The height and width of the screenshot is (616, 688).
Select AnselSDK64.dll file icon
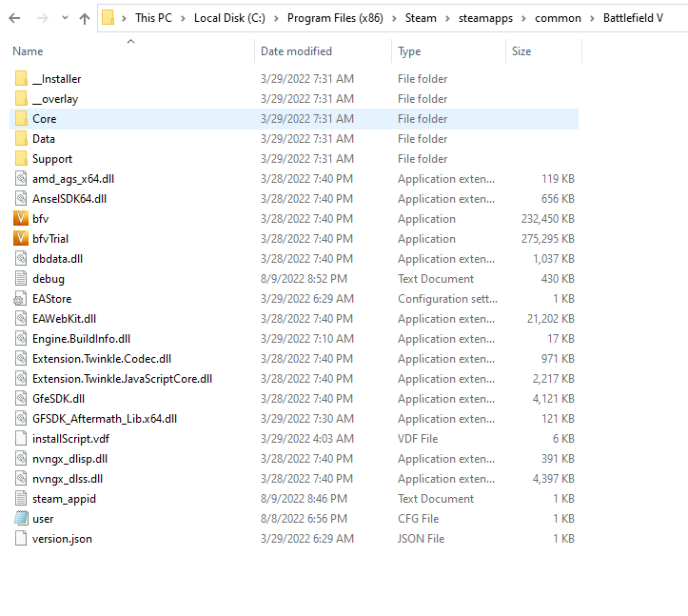(21, 198)
